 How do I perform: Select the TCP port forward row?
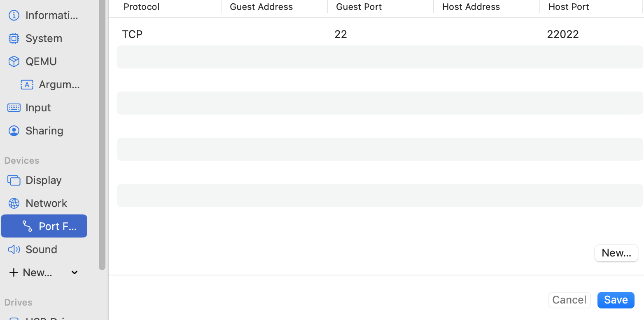[380, 34]
